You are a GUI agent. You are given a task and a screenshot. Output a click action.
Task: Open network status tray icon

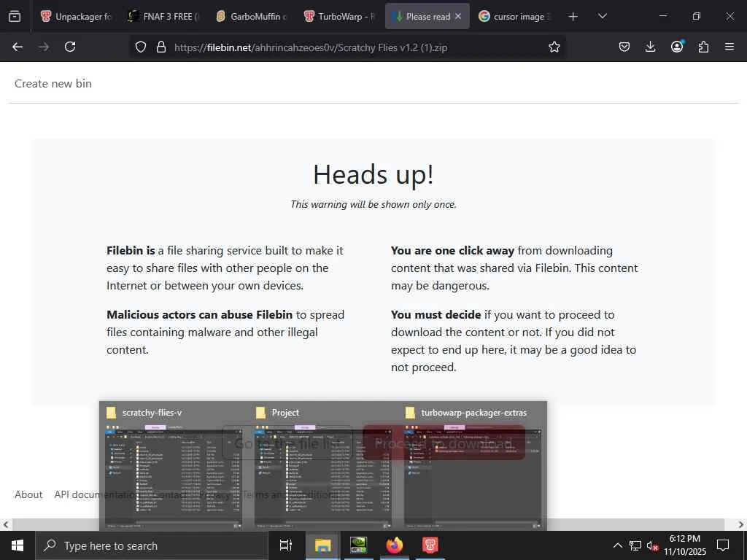(x=635, y=545)
